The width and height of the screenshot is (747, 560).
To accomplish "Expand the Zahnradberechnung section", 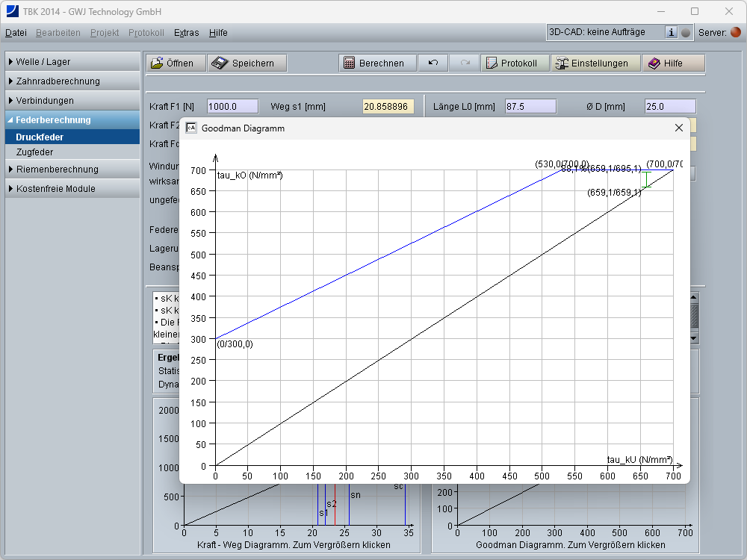I will 72,81.
